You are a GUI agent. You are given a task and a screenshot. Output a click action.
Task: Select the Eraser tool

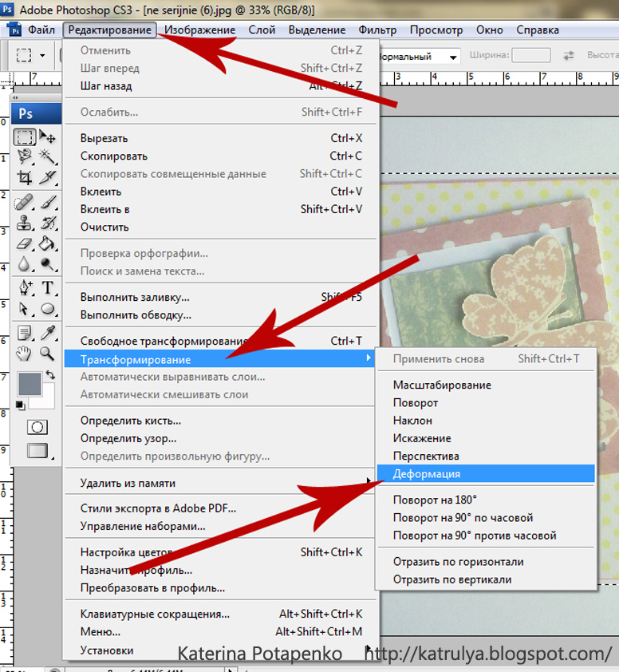(x=25, y=243)
